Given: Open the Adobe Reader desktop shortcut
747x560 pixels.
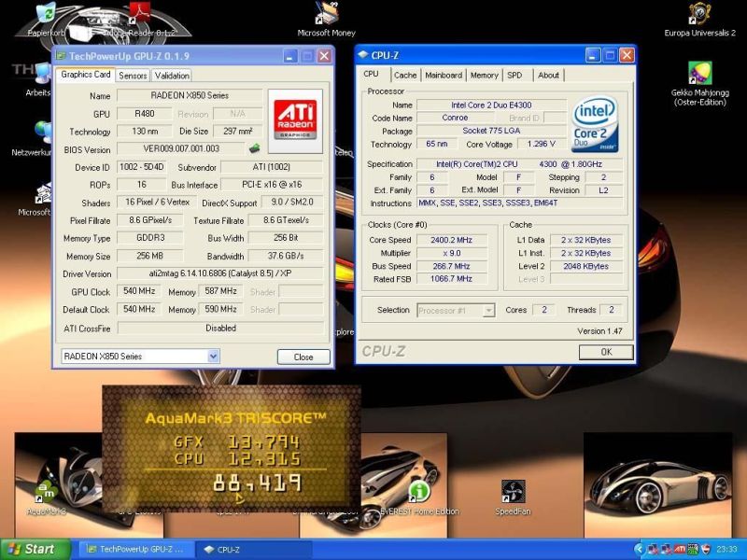Looking at the screenshot, I should click(139, 20).
